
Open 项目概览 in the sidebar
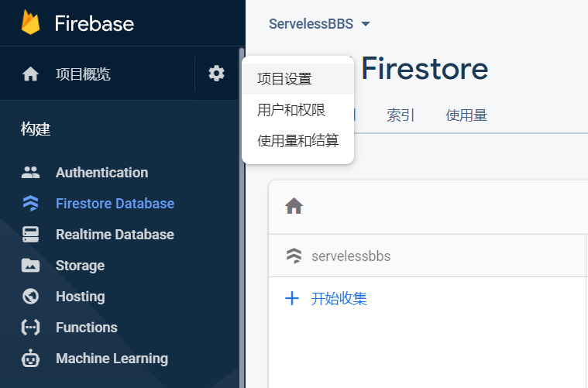tap(83, 74)
